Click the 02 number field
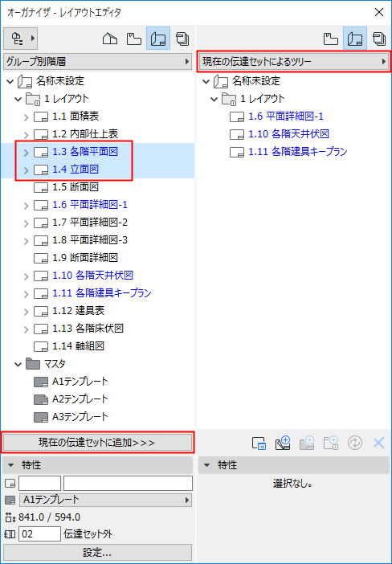This screenshot has width=392, height=564. pyautogui.click(x=39, y=534)
